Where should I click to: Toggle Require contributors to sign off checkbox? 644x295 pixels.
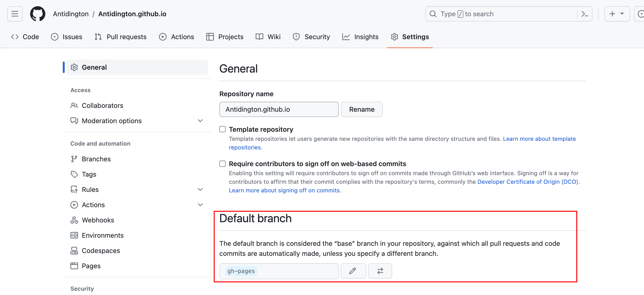coord(222,164)
